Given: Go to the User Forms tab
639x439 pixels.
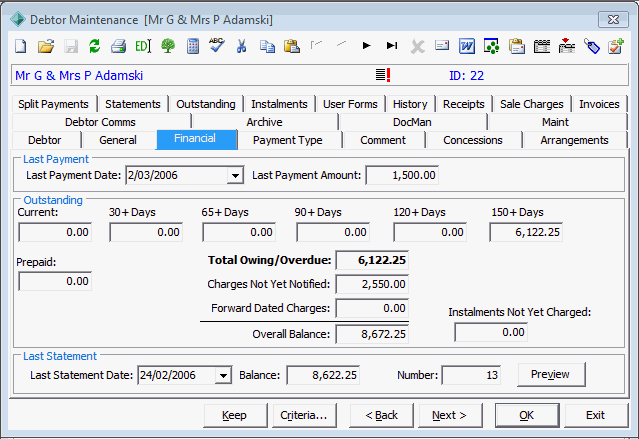Looking at the screenshot, I should click(350, 104).
